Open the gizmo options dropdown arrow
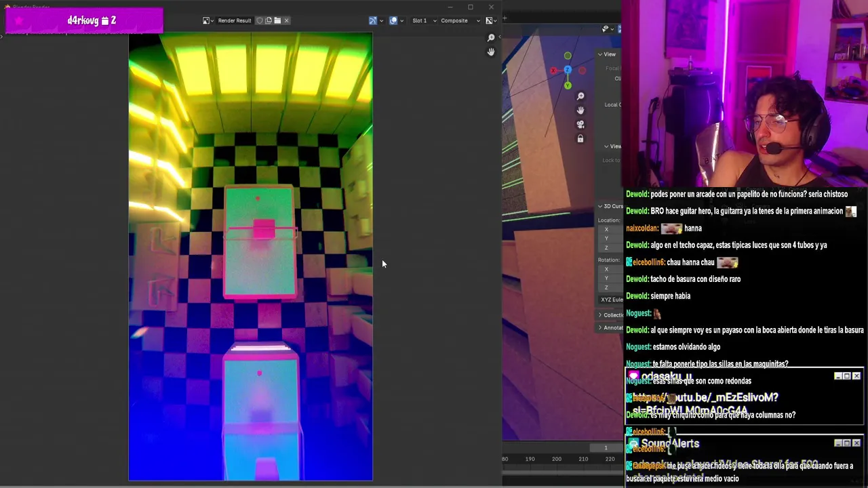 (x=381, y=20)
